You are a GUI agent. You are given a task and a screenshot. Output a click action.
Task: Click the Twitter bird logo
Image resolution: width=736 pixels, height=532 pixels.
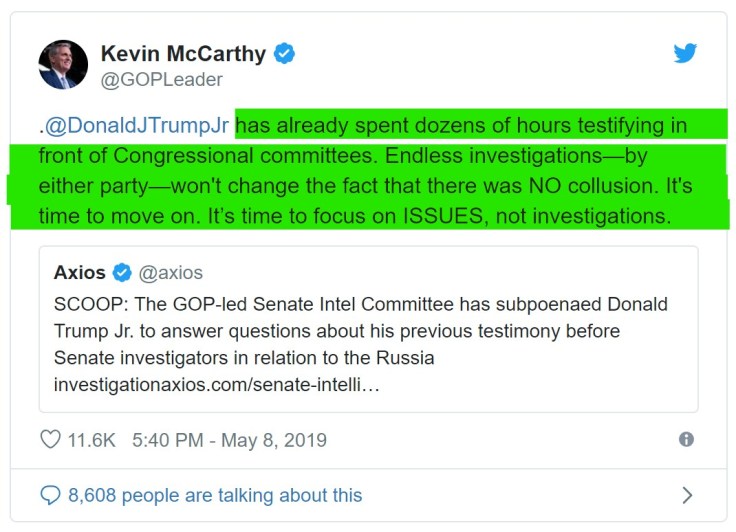click(685, 53)
